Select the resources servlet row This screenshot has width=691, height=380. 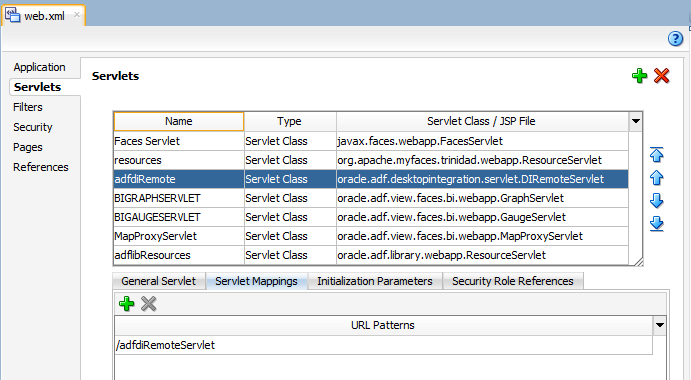(371, 160)
